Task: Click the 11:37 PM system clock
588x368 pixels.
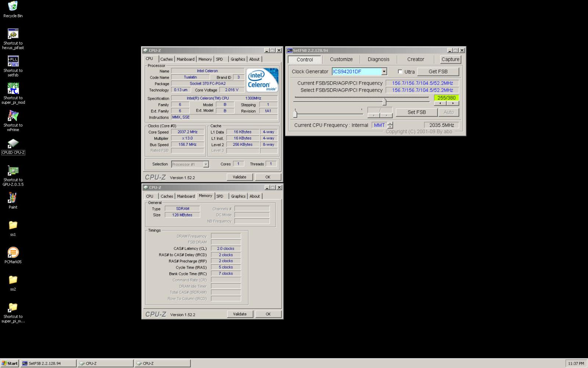Action: (576, 363)
